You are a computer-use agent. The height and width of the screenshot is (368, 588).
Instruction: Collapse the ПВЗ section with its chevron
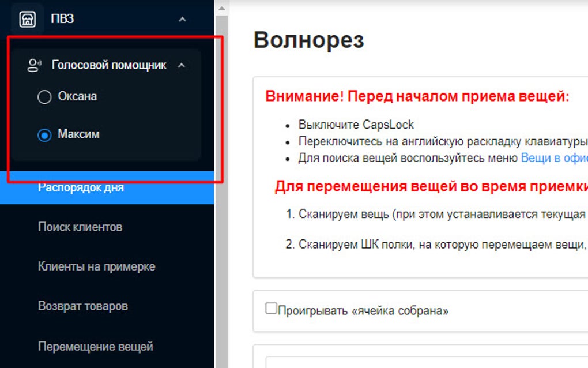click(183, 18)
